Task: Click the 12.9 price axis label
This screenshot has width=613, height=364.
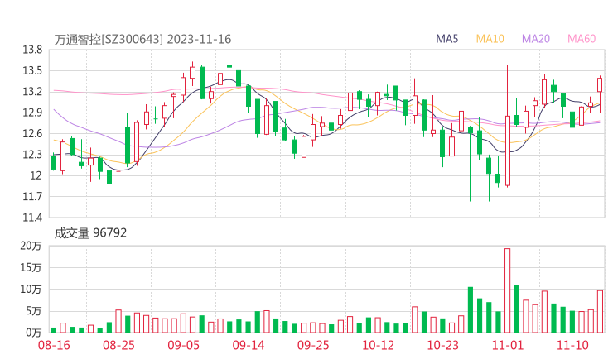Action: 32,113
